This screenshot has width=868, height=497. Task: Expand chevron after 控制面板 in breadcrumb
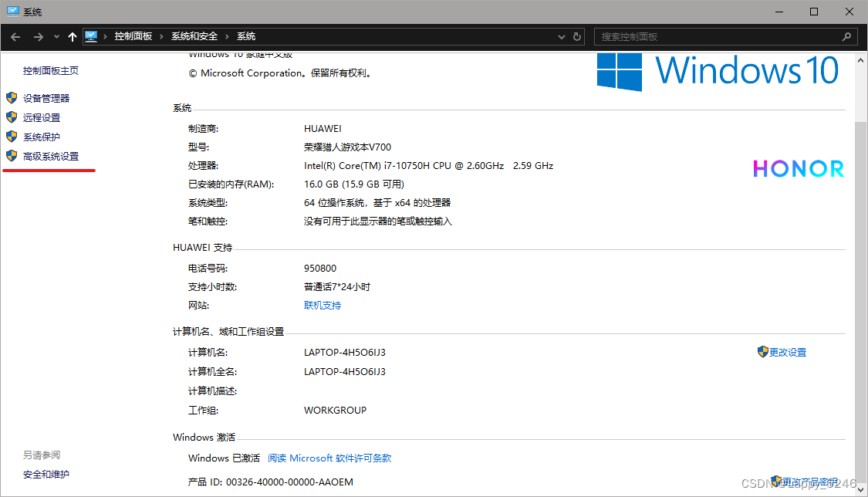162,36
